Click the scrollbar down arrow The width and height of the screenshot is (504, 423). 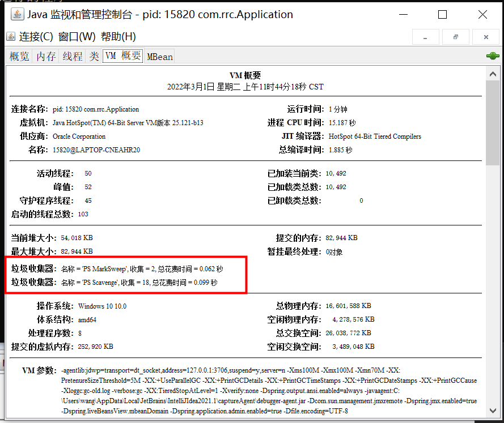point(493,411)
